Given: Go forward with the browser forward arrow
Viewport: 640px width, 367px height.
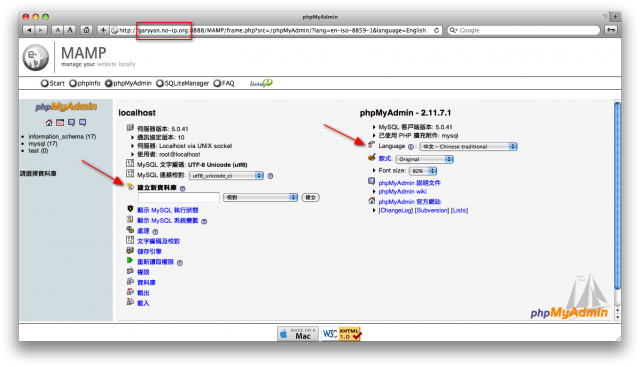Looking at the screenshot, I should point(41,30).
